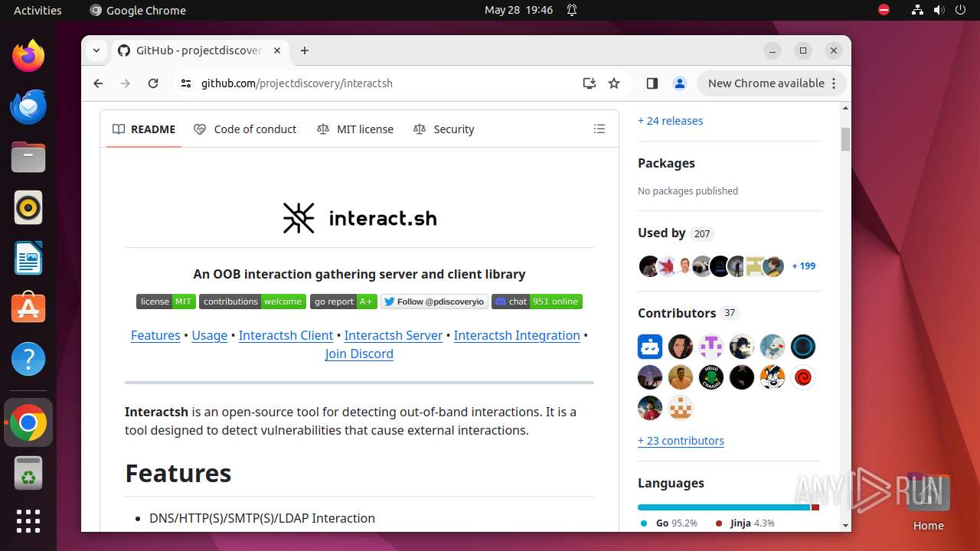The width and height of the screenshot is (980, 551).
Task: Open the go report A+ badge
Action: point(344,302)
